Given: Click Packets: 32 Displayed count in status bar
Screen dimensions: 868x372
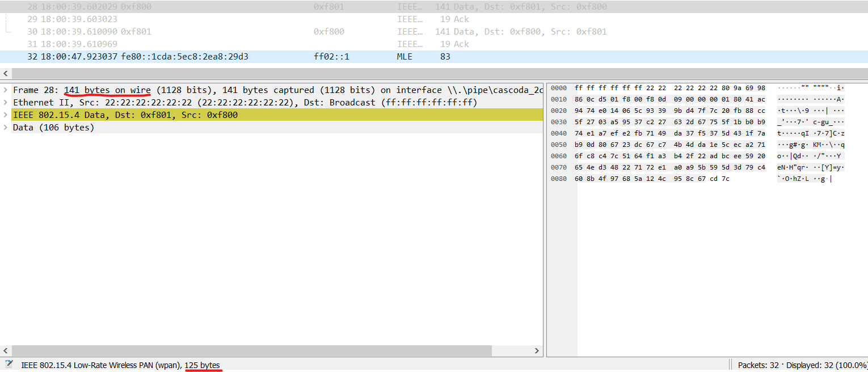Looking at the screenshot, I should pos(802,365).
